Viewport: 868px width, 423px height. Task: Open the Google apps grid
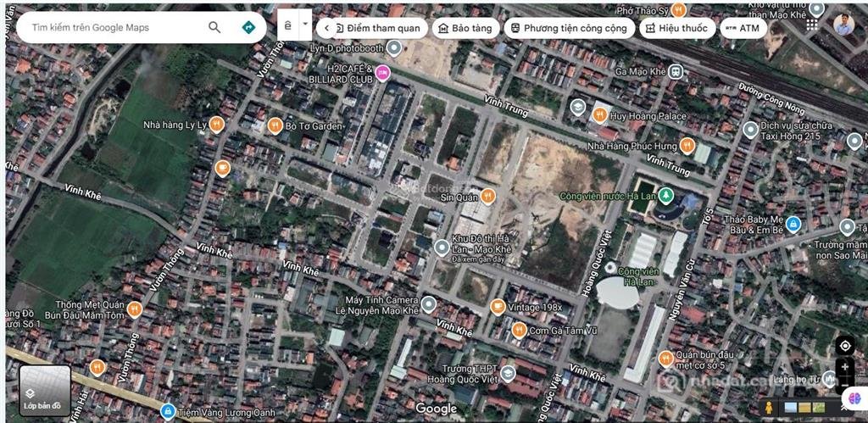(812, 25)
